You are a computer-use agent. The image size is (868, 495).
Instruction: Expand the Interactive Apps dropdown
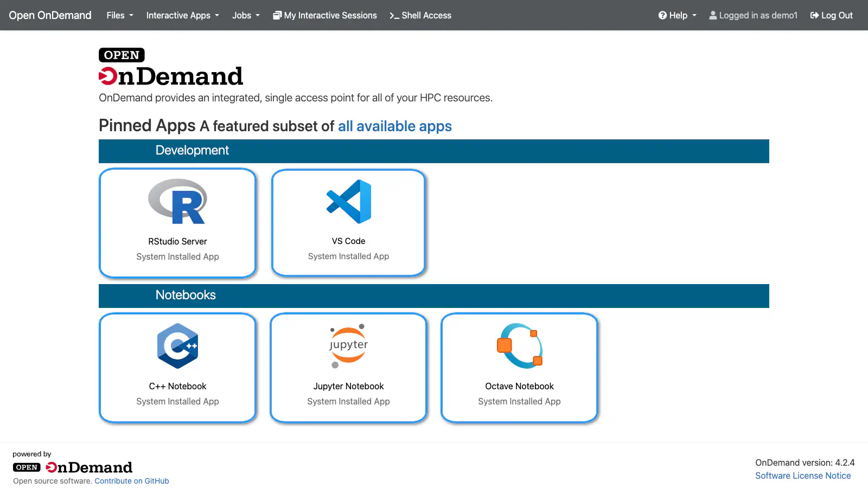[183, 15]
